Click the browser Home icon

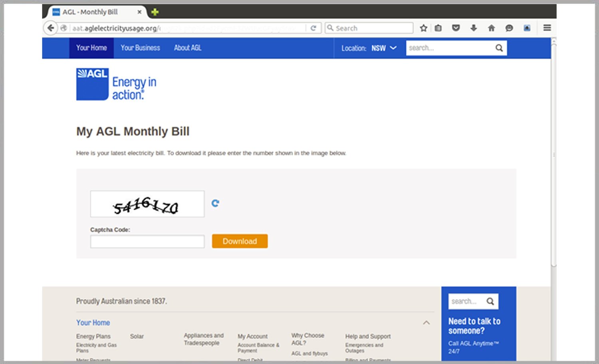coord(491,28)
